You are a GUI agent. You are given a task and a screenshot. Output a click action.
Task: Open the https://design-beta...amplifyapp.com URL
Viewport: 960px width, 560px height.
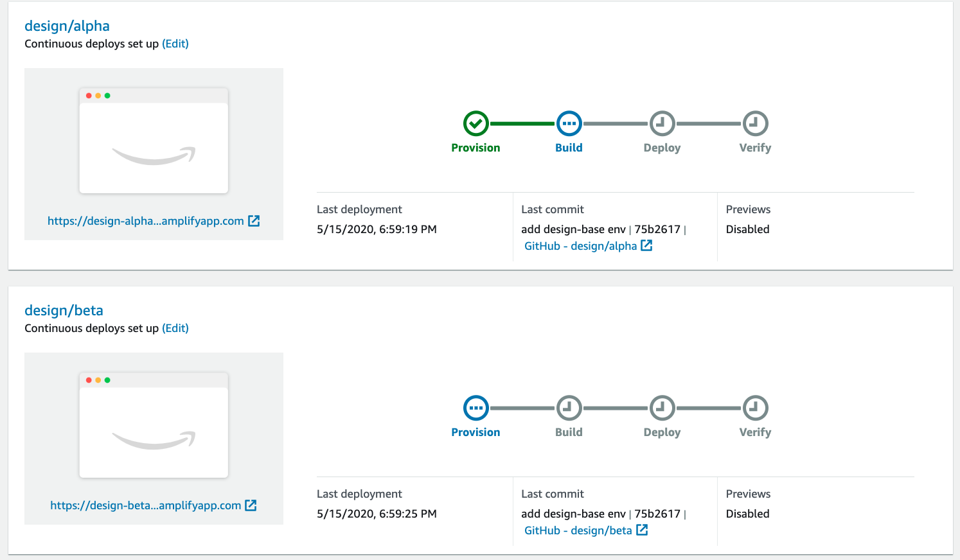[x=146, y=505]
